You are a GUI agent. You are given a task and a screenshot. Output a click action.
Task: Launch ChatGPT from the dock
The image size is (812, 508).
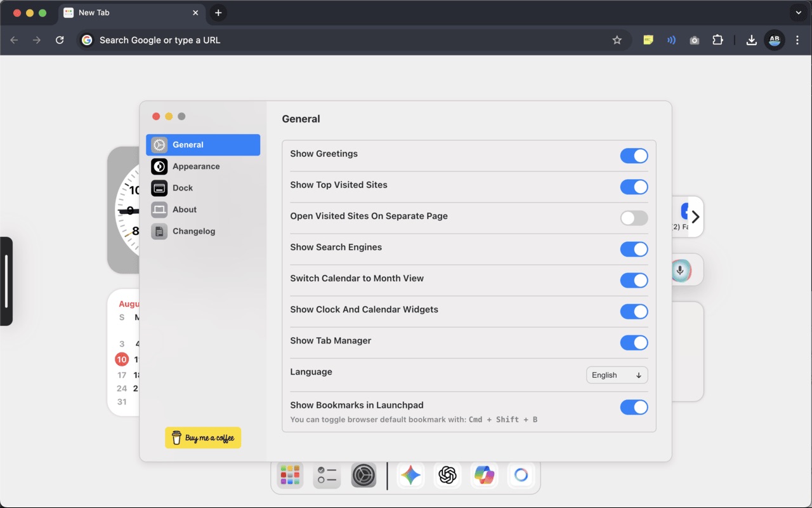(x=447, y=474)
